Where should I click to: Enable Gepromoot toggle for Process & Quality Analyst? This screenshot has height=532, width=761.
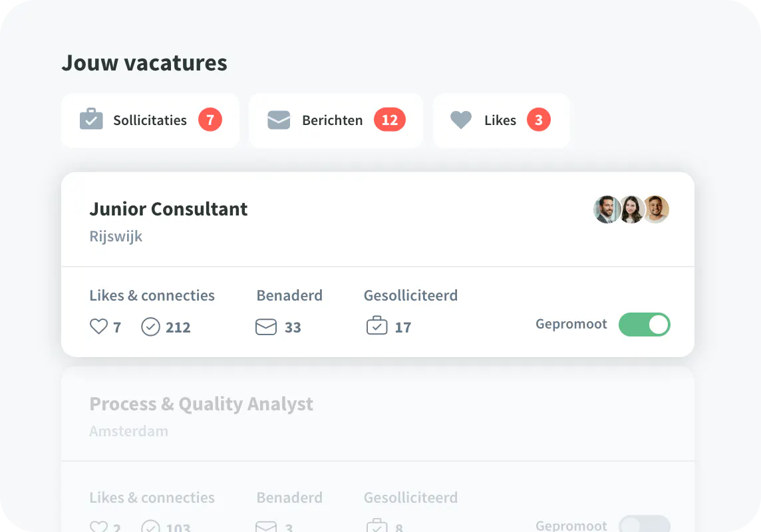644,525
